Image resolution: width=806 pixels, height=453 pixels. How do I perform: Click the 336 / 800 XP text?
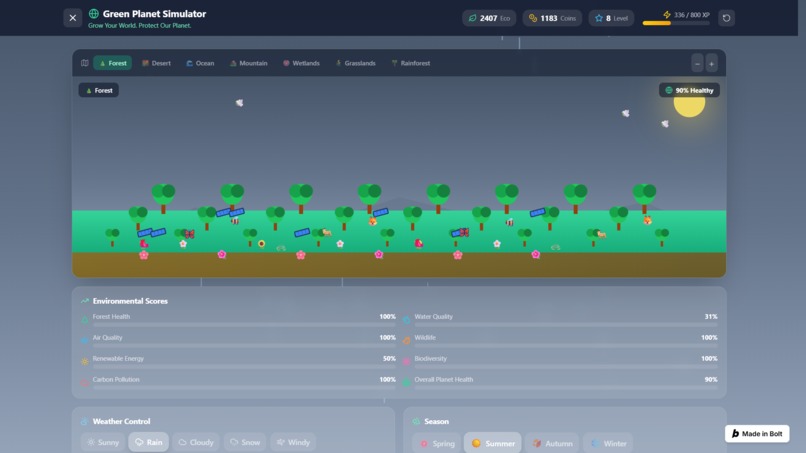click(x=691, y=15)
